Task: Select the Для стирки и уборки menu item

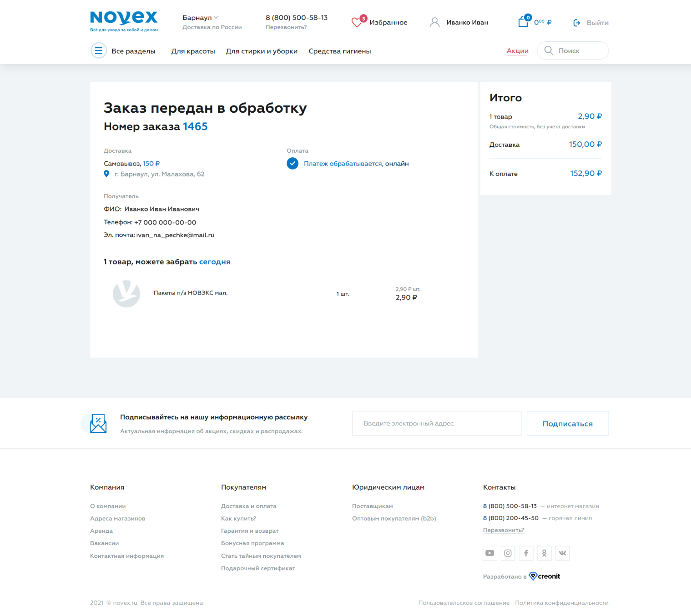Action: tap(262, 51)
